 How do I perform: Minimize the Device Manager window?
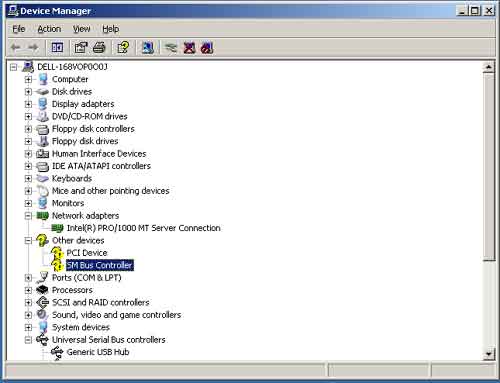click(461, 11)
